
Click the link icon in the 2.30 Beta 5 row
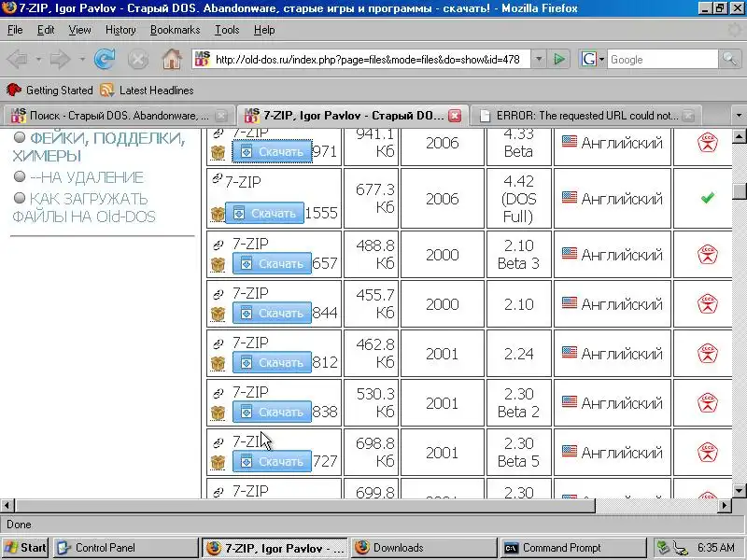coord(218,442)
